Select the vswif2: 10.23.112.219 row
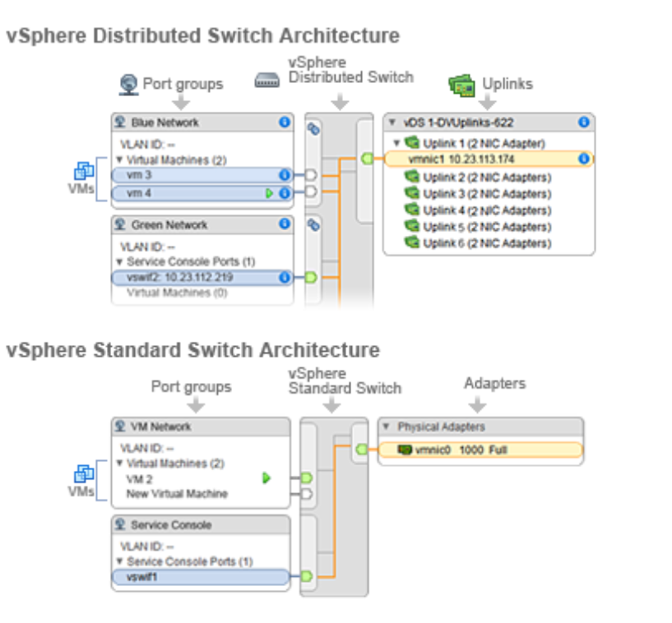The height and width of the screenshot is (623, 672). (x=202, y=278)
